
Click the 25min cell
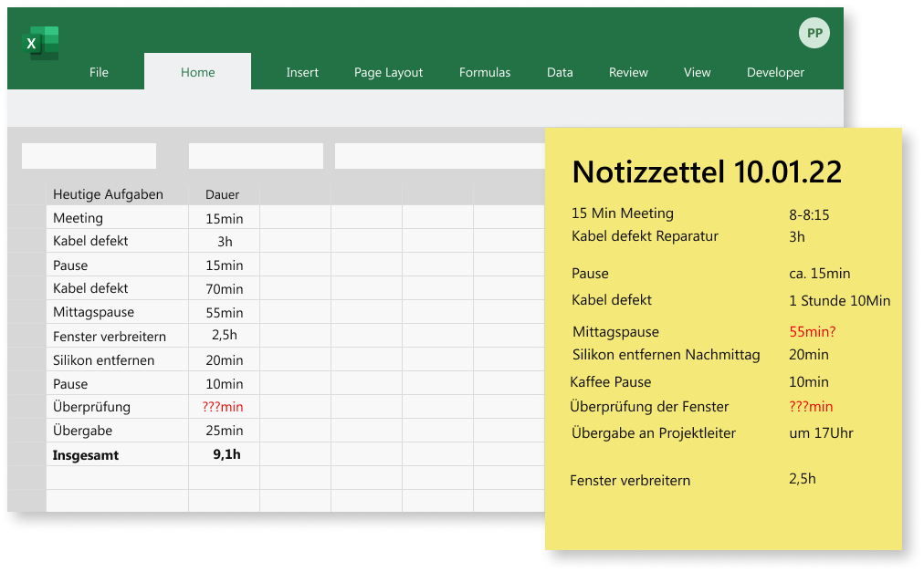(224, 430)
